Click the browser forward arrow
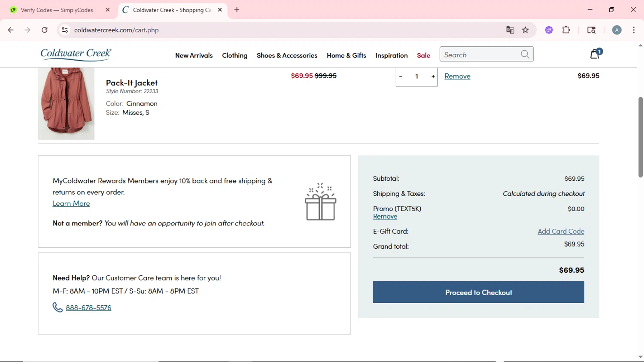This screenshot has width=644, height=362. click(27, 30)
